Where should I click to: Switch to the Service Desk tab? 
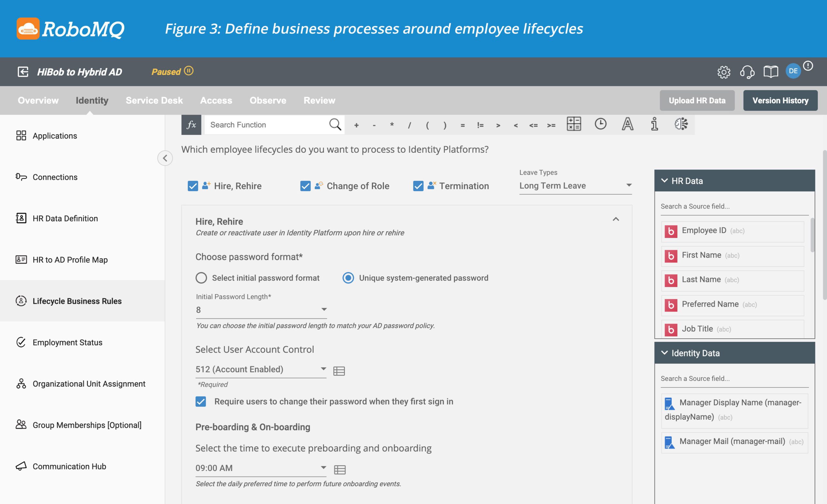click(x=154, y=100)
